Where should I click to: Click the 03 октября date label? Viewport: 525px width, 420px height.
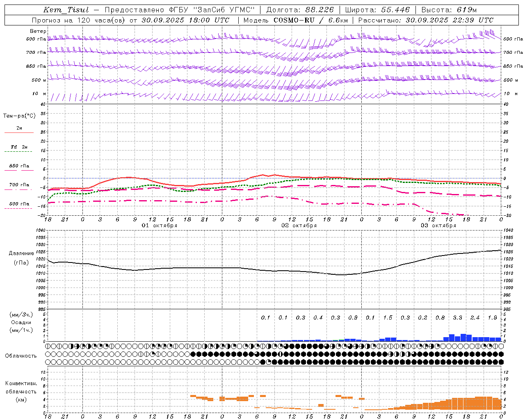tap(438, 226)
